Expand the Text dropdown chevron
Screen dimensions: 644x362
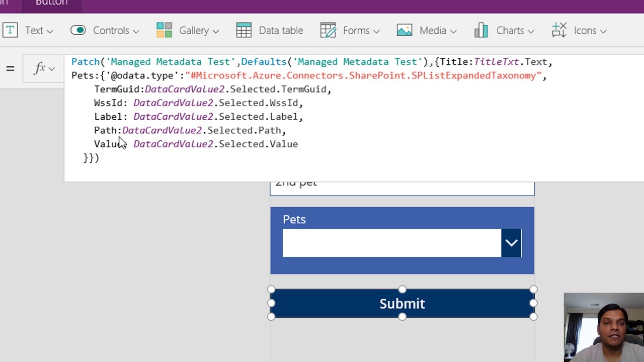(x=50, y=31)
